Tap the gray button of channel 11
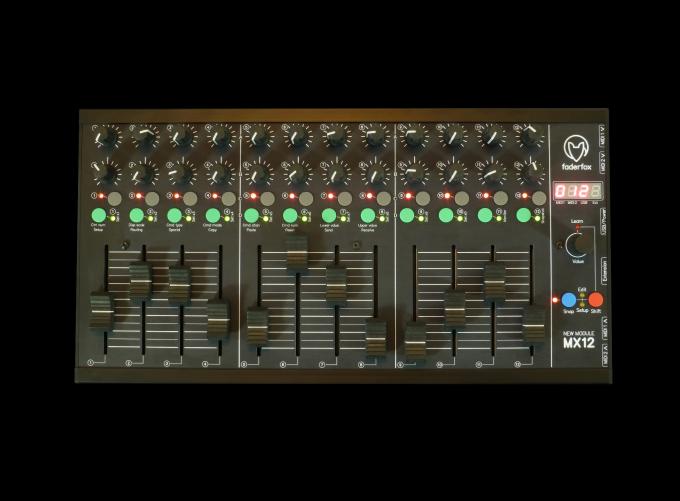 pyautogui.click(x=500, y=198)
